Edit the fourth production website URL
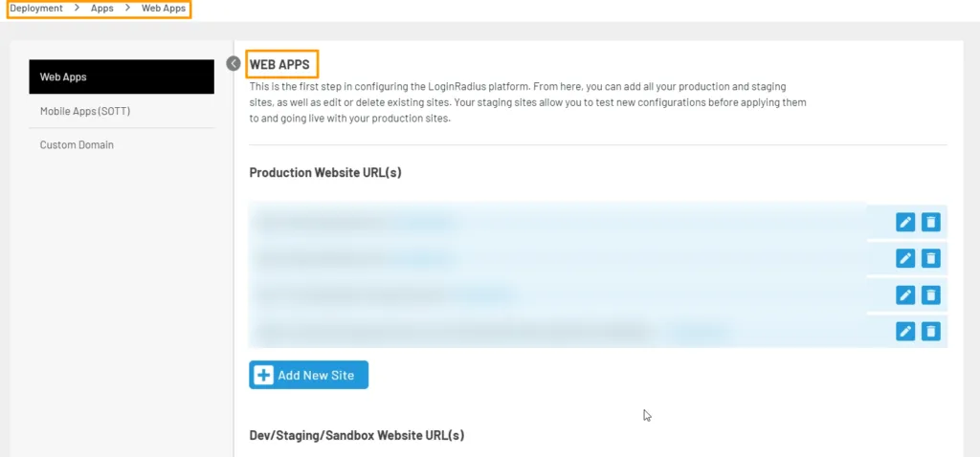 (x=905, y=331)
